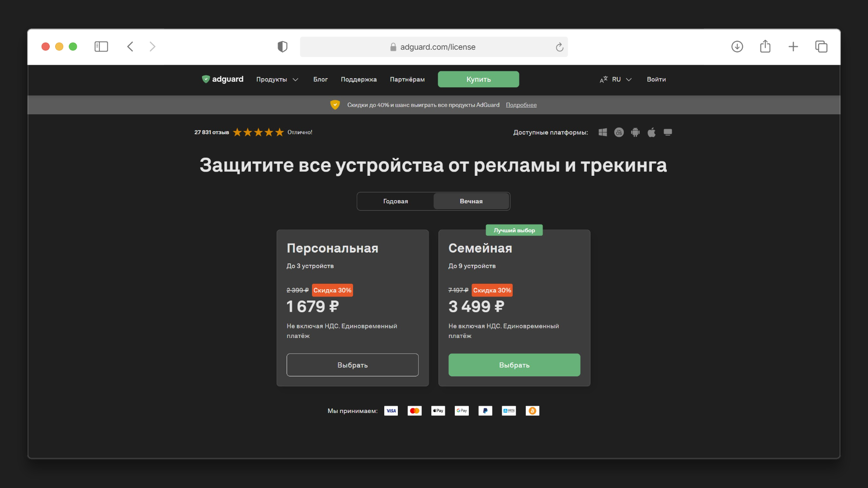Select the Windows platform icon
Viewport: 868px width, 488px height.
point(603,132)
